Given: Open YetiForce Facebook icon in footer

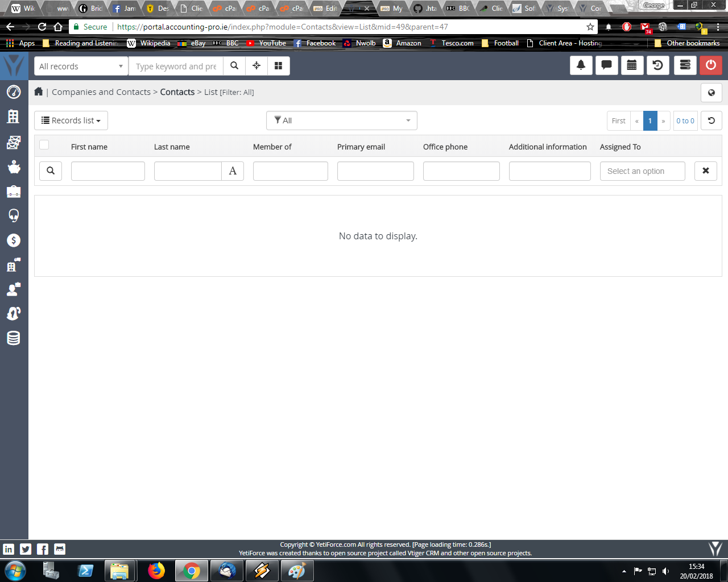Looking at the screenshot, I should pos(43,549).
